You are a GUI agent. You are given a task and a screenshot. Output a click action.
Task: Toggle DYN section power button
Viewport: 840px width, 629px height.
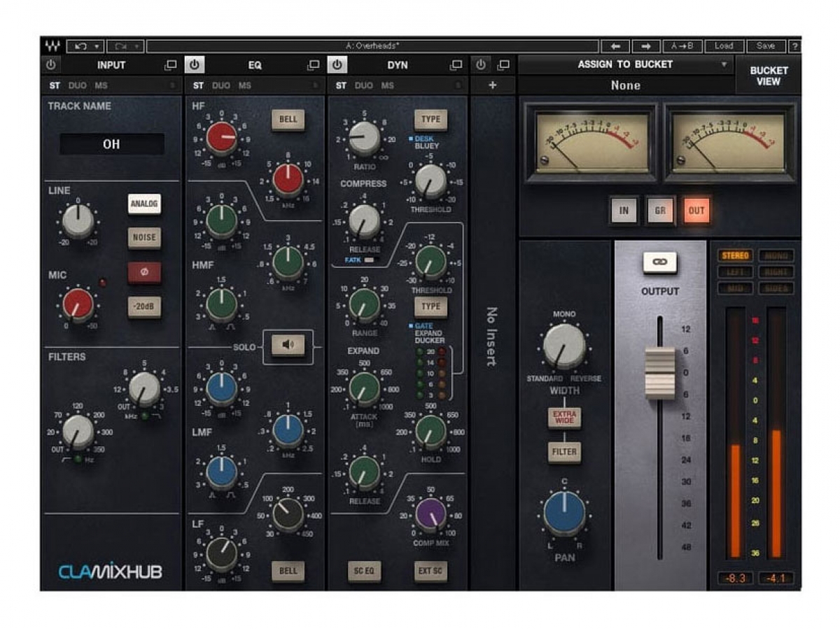(x=337, y=65)
